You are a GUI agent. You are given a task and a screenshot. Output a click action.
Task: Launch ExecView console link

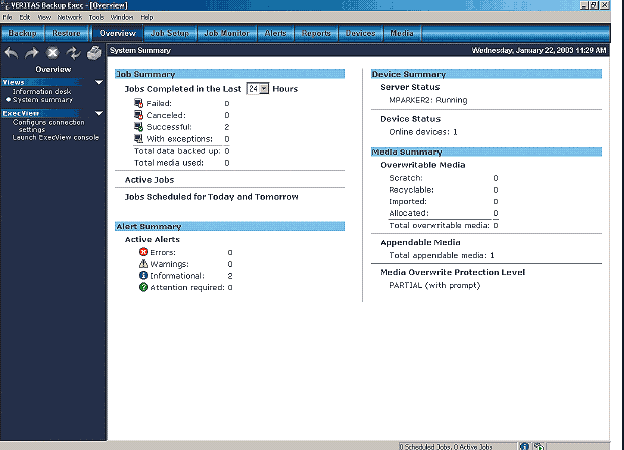[55, 137]
